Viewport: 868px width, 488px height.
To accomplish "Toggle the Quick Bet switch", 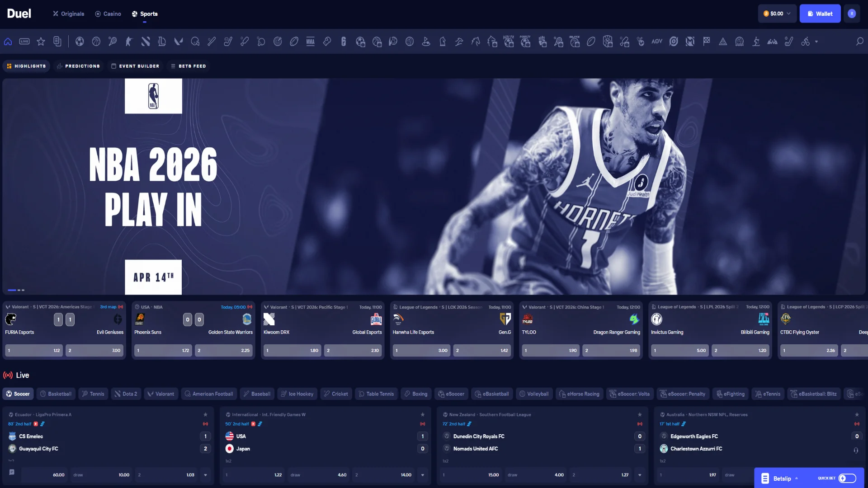I will 847,478.
